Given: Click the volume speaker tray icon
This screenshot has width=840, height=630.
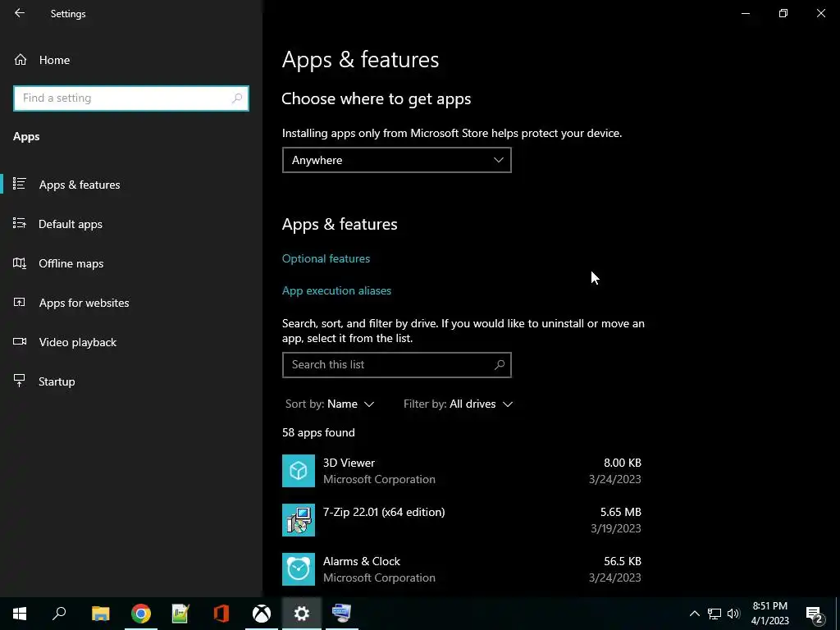Looking at the screenshot, I should pyautogui.click(x=733, y=614).
